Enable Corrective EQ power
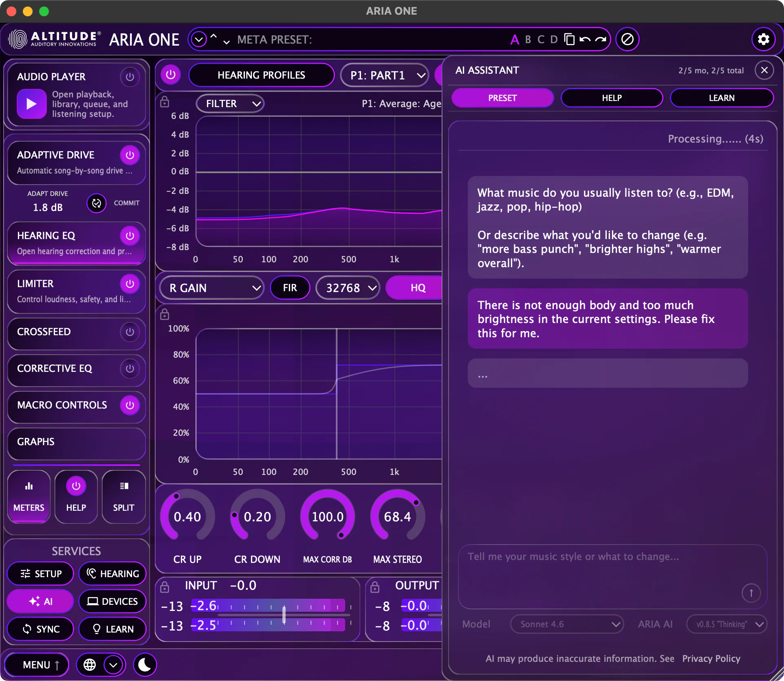 point(130,368)
